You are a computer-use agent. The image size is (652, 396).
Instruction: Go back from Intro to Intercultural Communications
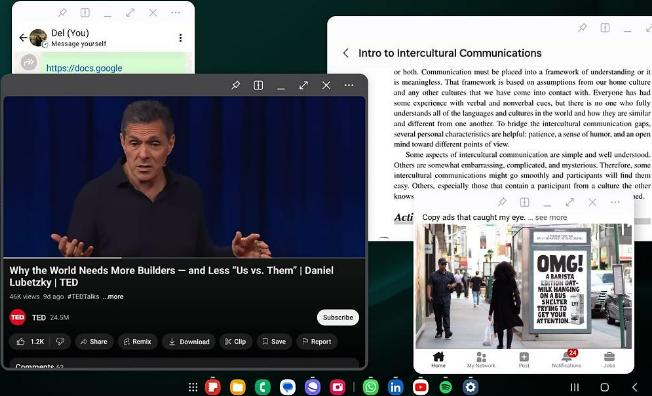[x=346, y=53]
